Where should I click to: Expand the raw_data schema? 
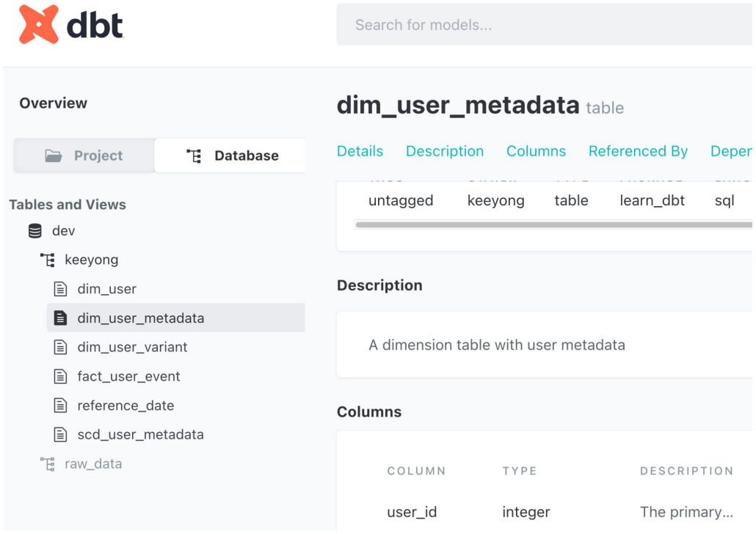(93, 464)
